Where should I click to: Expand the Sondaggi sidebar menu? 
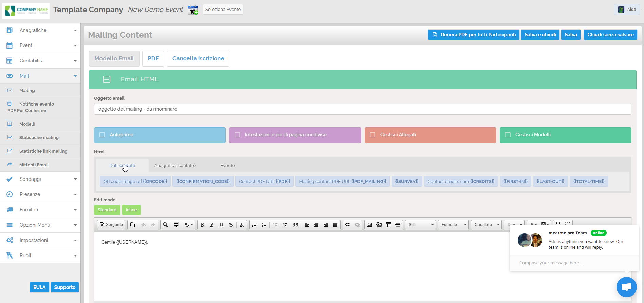[40, 179]
